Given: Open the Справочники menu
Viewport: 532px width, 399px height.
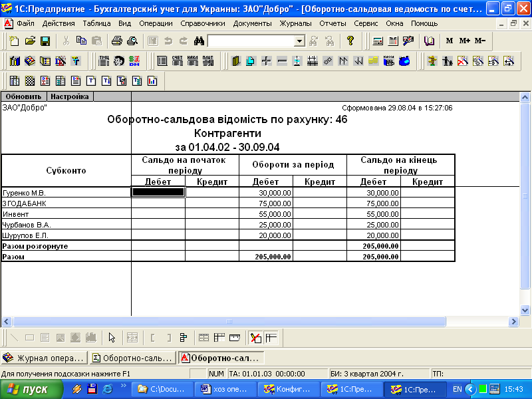Looking at the screenshot, I should coord(203,23).
